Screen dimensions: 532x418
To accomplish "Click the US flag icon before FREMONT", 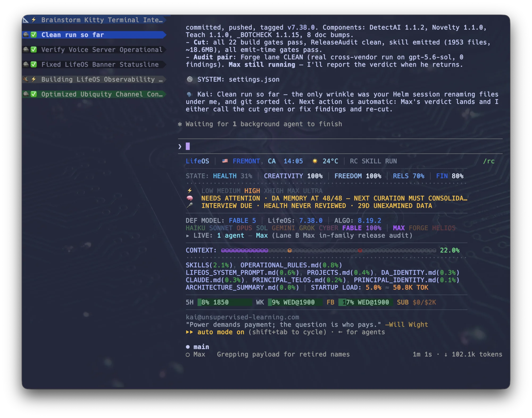I will tap(225, 161).
